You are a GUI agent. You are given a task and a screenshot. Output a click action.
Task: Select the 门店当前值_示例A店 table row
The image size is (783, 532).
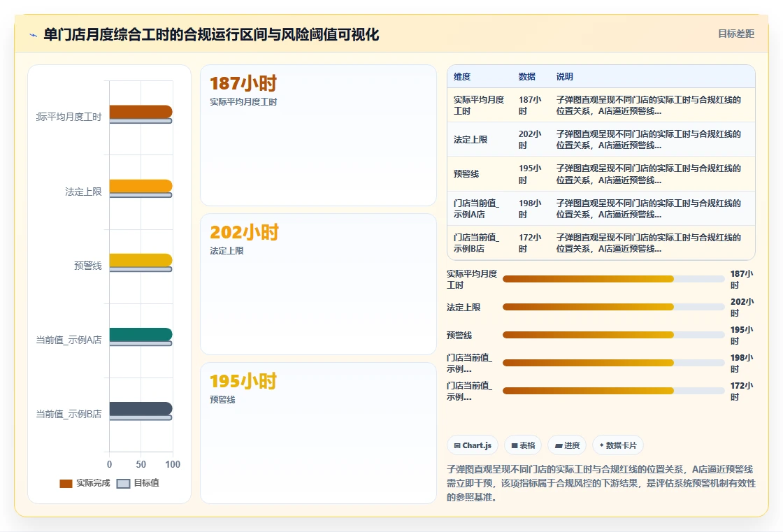tap(601, 209)
